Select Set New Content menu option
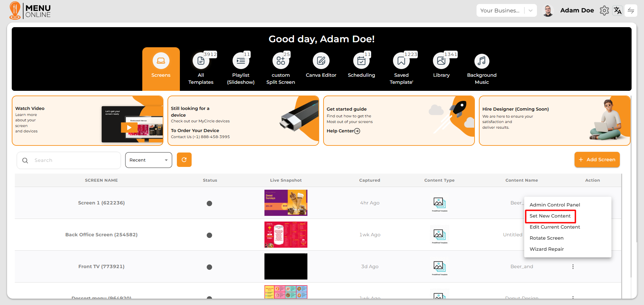Viewport: 644px width, 305px height. (x=550, y=216)
